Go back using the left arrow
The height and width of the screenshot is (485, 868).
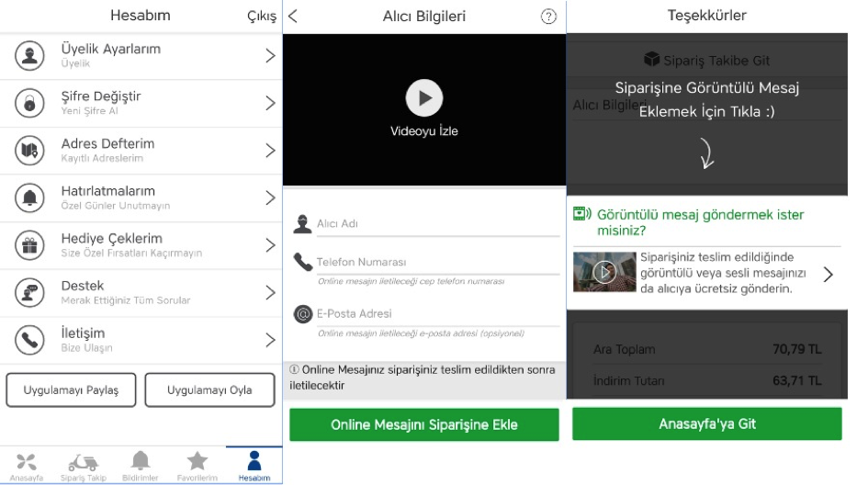pyautogui.click(x=293, y=17)
